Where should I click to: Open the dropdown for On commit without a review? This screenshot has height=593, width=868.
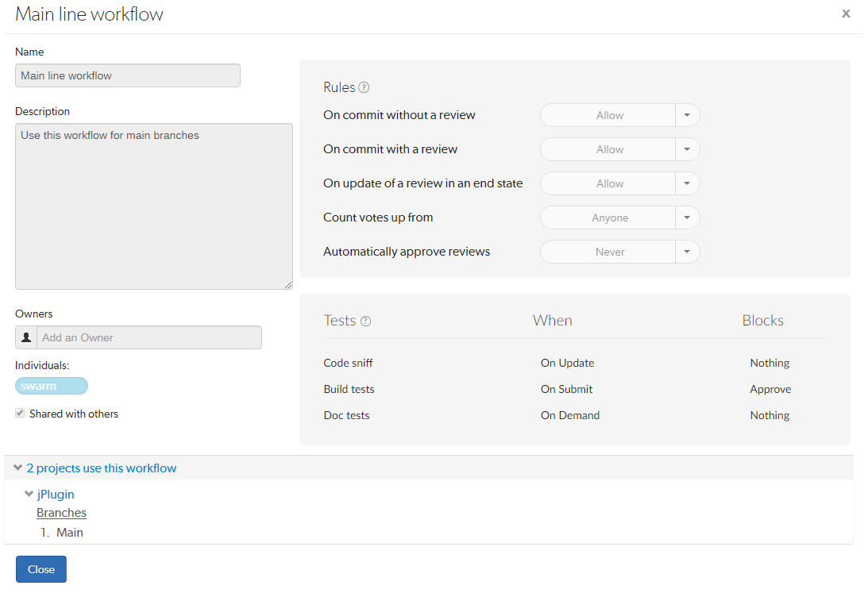pos(687,115)
